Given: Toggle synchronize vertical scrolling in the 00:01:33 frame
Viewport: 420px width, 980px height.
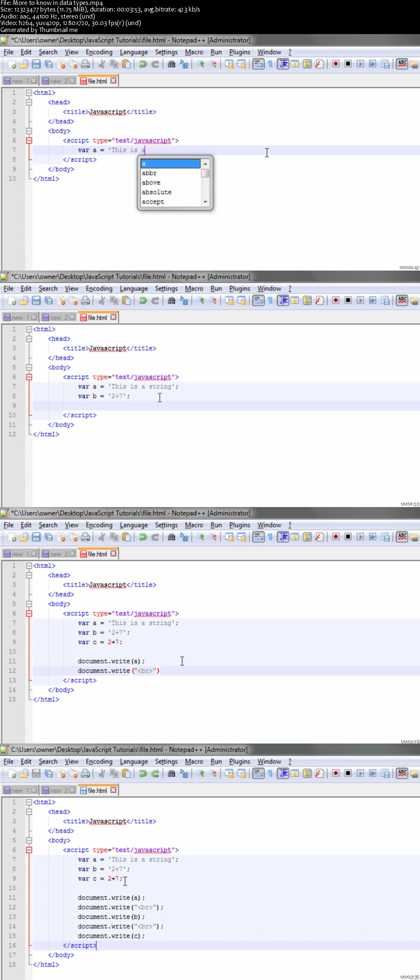Looking at the screenshot, I should point(229,301).
